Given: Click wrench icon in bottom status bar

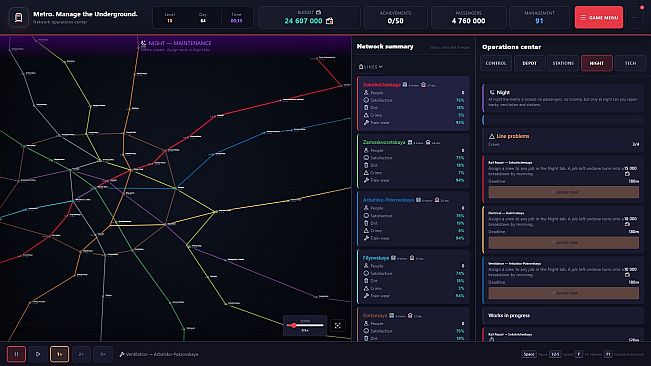Looking at the screenshot, I should [x=122, y=354].
